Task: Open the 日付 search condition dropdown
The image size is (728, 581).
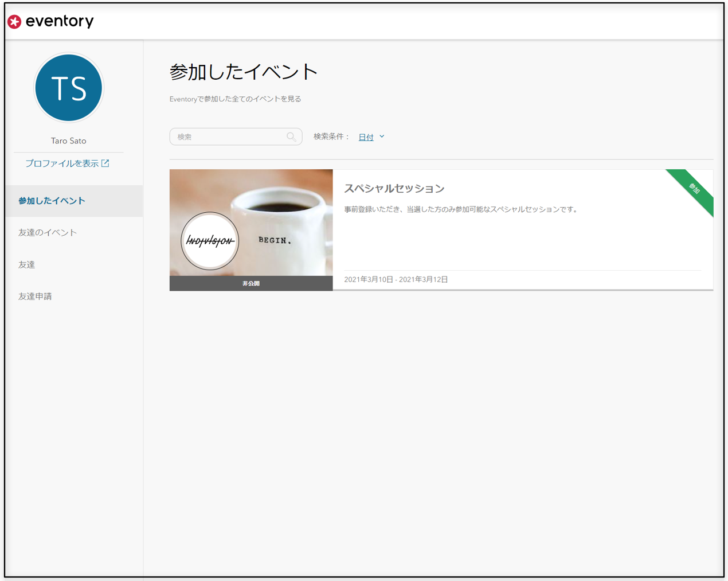Action: 371,137
